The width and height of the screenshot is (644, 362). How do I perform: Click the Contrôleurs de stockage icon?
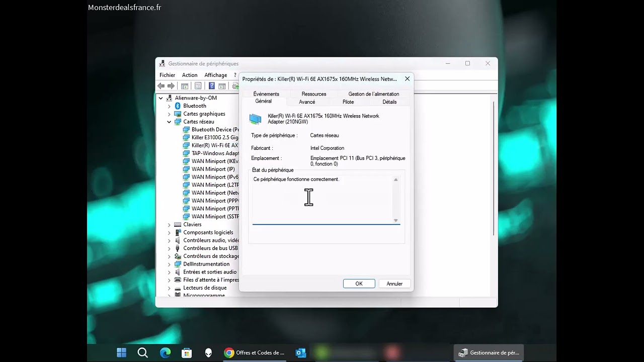coord(178,256)
